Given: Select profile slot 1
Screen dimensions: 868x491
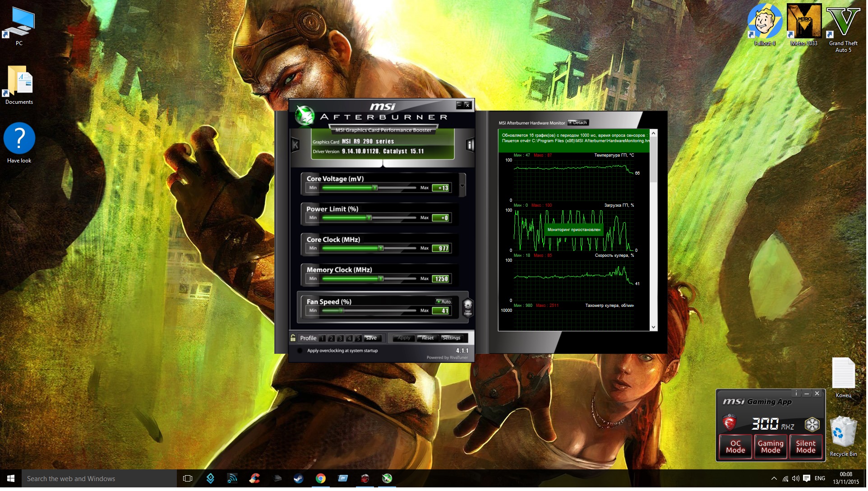Looking at the screenshot, I should 323,338.
